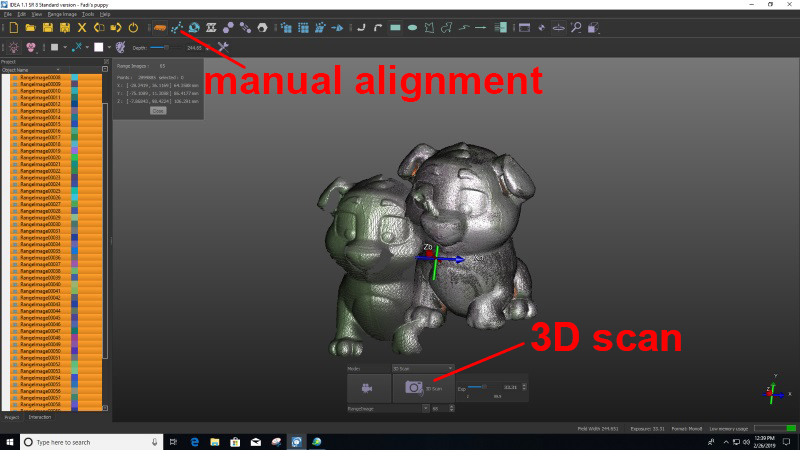Click the Close button in info panel

click(x=158, y=111)
